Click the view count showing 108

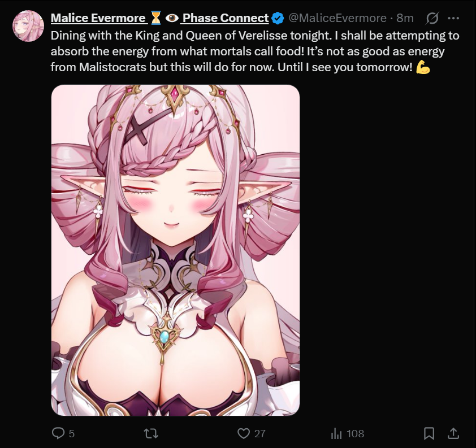point(356,434)
